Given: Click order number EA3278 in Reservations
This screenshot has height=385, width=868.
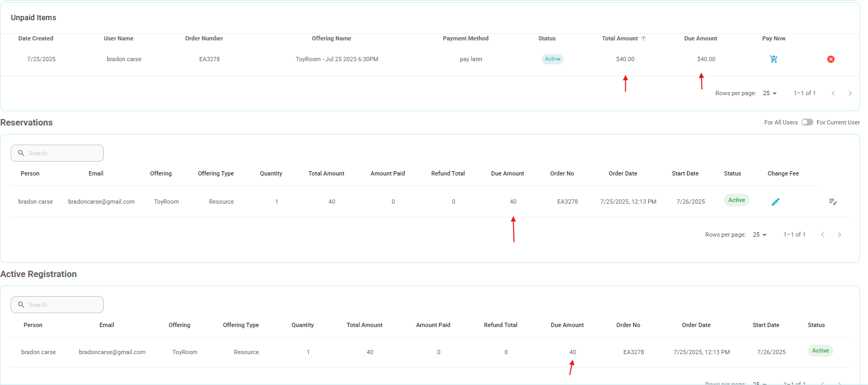Looking at the screenshot, I should (567, 202).
